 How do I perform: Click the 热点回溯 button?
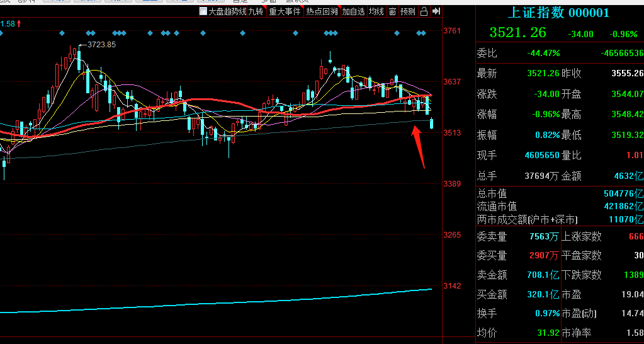[322, 11]
